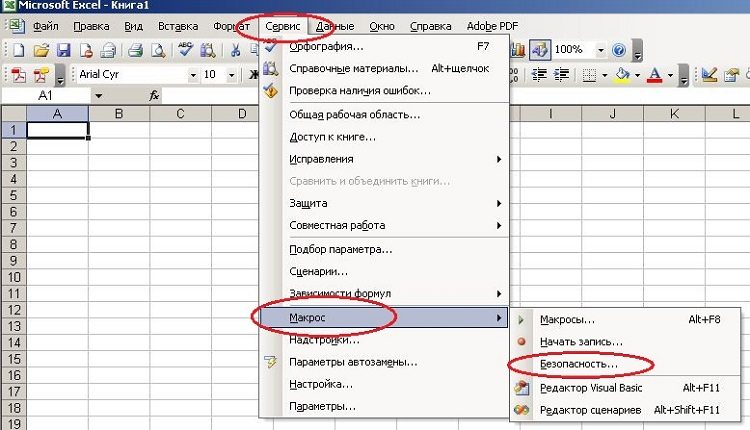This screenshot has height=430, width=750.
Task: Open the Вставка menu
Action: click(x=178, y=26)
